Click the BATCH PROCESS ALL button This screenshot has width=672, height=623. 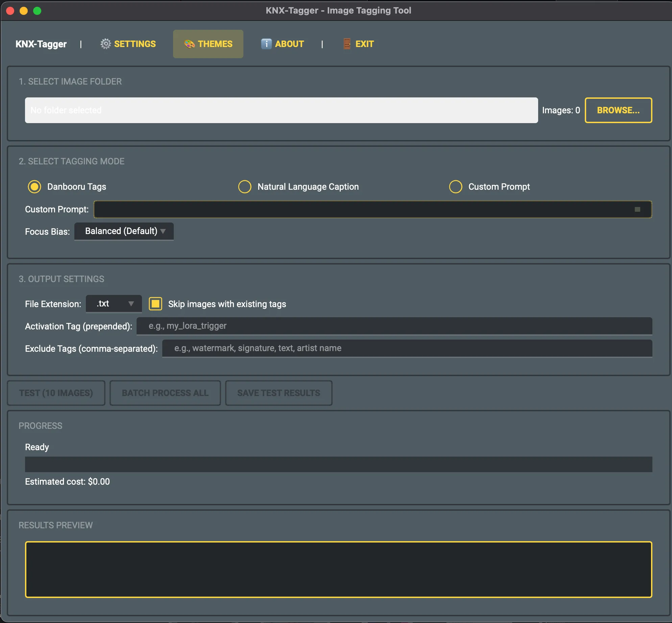tap(165, 393)
